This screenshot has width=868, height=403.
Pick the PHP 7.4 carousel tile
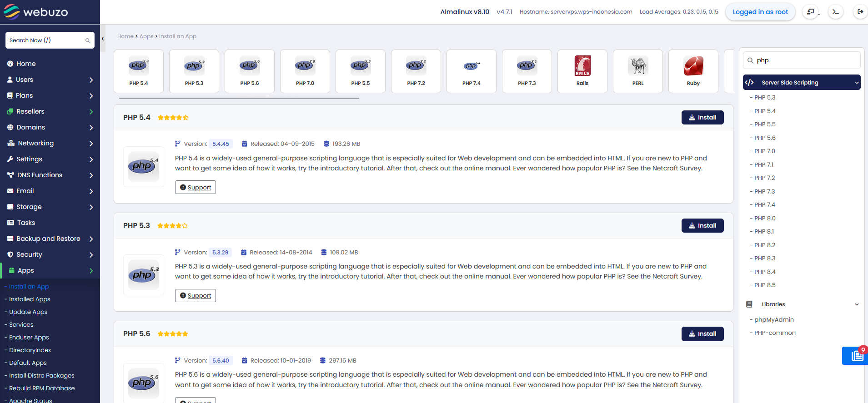pyautogui.click(x=472, y=71)
